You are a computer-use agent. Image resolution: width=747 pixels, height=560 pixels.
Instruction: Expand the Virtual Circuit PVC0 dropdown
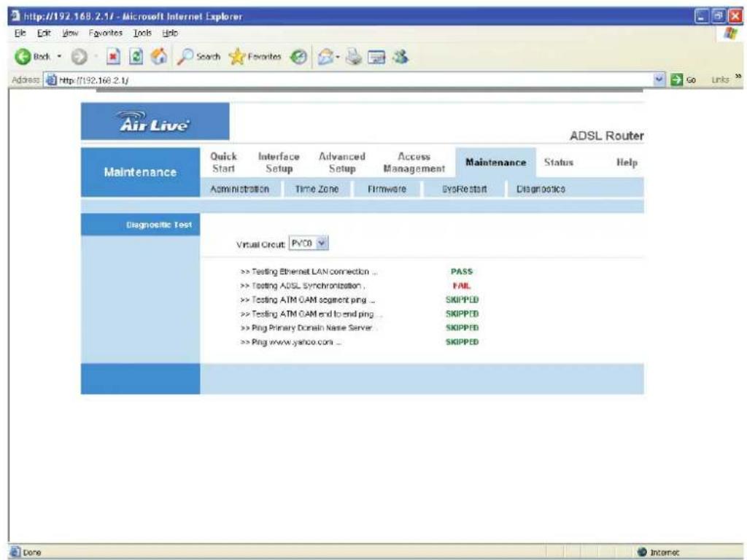[309, 244]
